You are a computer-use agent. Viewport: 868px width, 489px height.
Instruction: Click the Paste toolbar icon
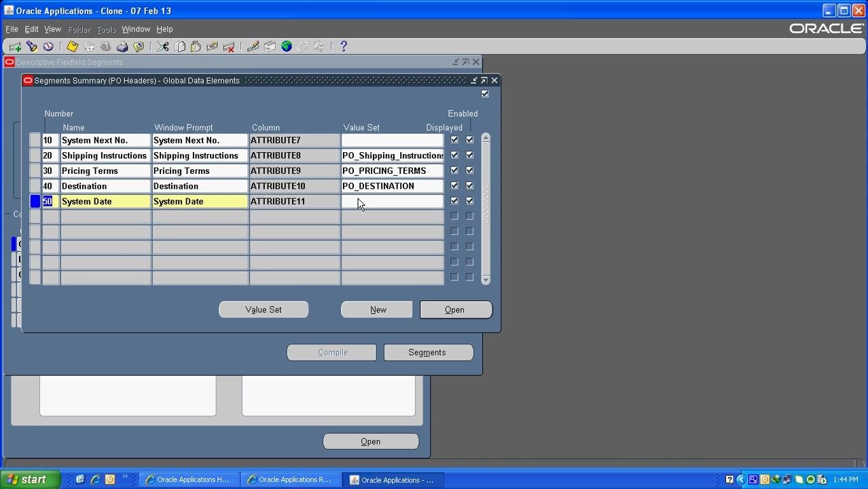pyautogui.click(x=196, y=47)
